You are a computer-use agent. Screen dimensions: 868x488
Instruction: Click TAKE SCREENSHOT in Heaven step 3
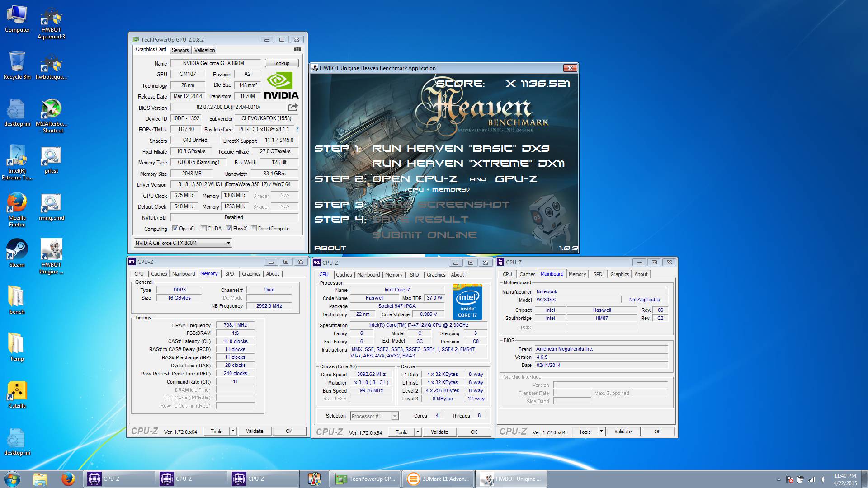pos(441,205)
